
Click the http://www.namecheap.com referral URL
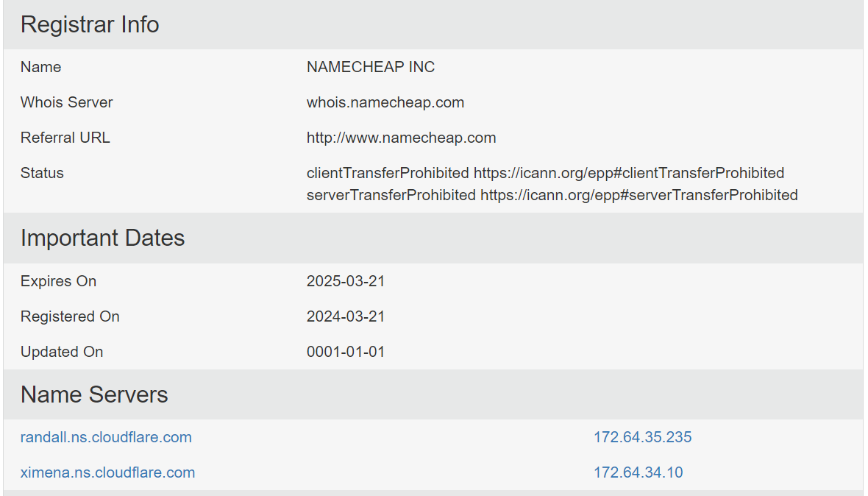401,138
